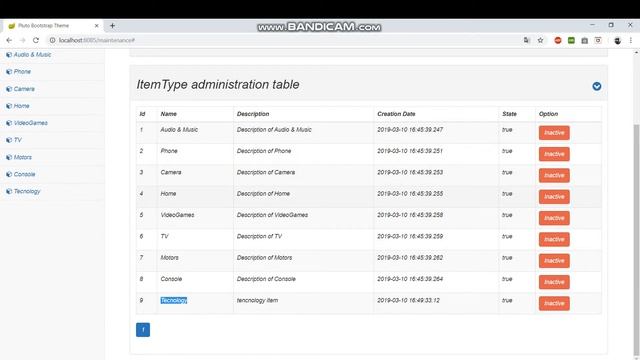Click the user profile avatar icon
Image resolution: width=640 pixels, height=360 pixels.
[618, 40]
